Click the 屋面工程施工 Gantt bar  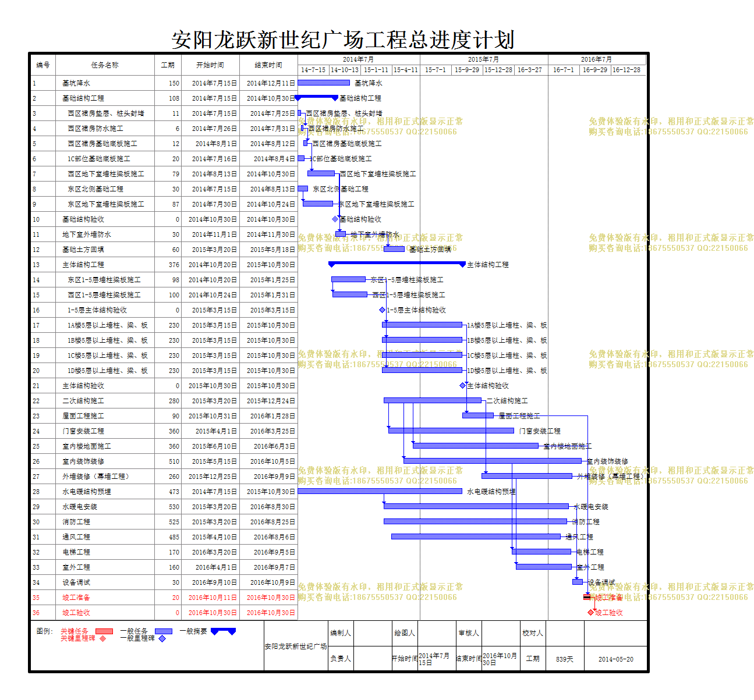click(x=479, y=415)
